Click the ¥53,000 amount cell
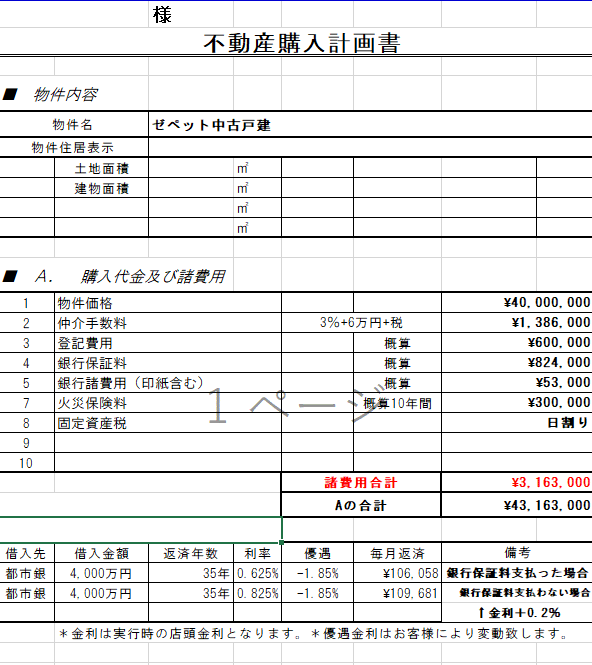This screenshot has height=665, width=592. click(x=517, y=383)
